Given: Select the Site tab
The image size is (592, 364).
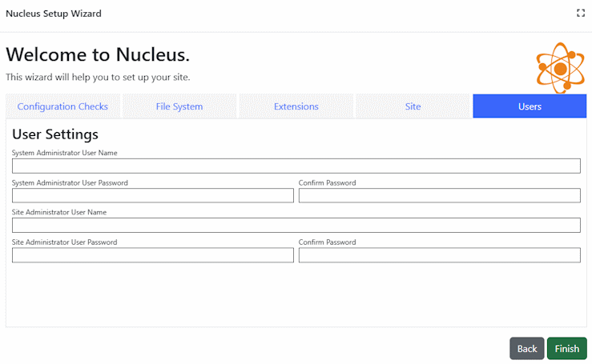Looking at the screenshot, I should point(413,106).
